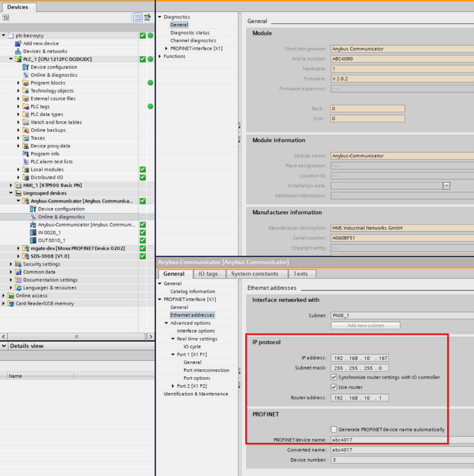Open the System constants tab
Screen dimensions: 474x476
(255, 274)
